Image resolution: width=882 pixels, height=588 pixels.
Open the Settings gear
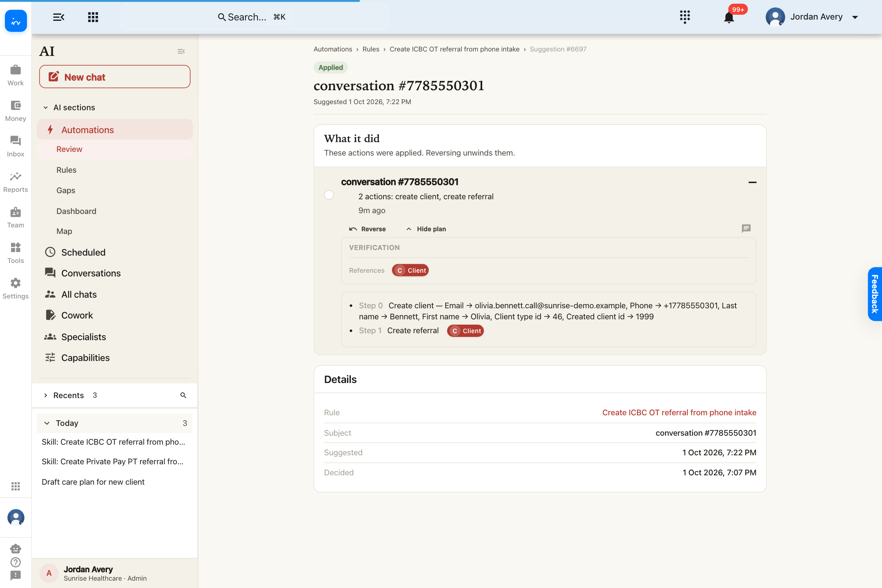(16, 289)
